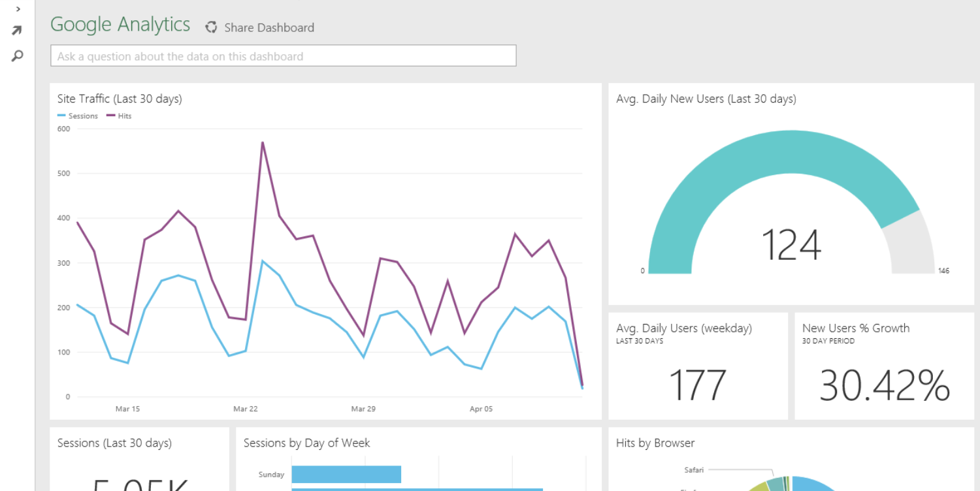980x491 pixels.
Task: Click the gauge value 124
Action: (791, 244)
